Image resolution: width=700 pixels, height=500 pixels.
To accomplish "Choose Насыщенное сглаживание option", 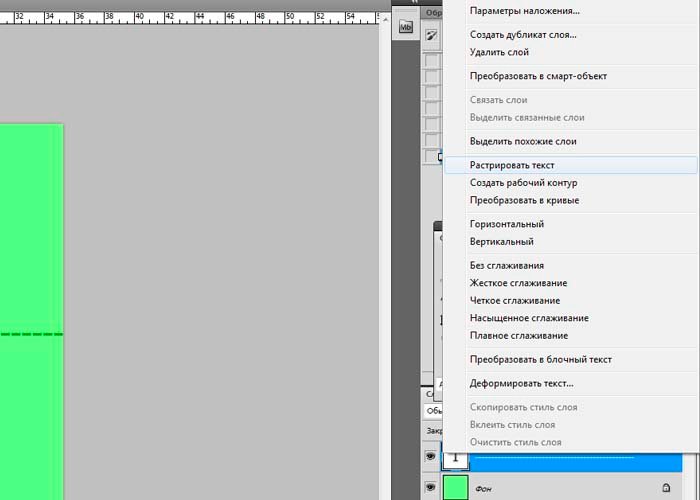I will point(529,318).
